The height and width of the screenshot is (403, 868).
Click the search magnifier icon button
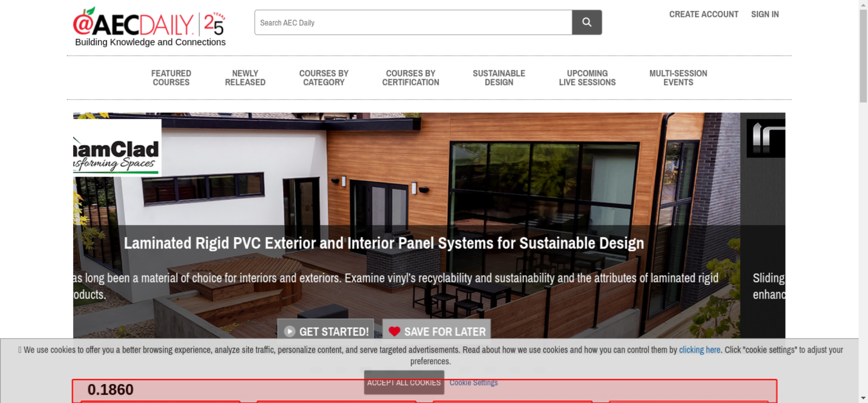click(586, 22)
